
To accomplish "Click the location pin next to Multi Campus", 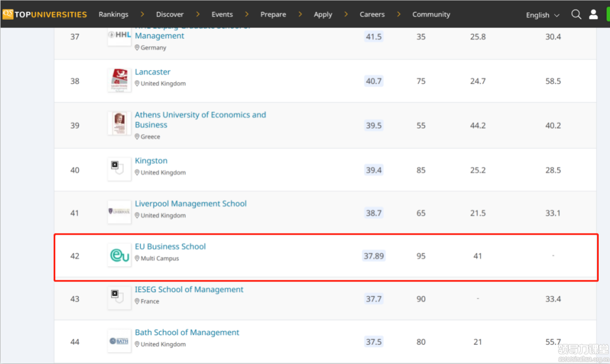I will [x=137, y=258].
